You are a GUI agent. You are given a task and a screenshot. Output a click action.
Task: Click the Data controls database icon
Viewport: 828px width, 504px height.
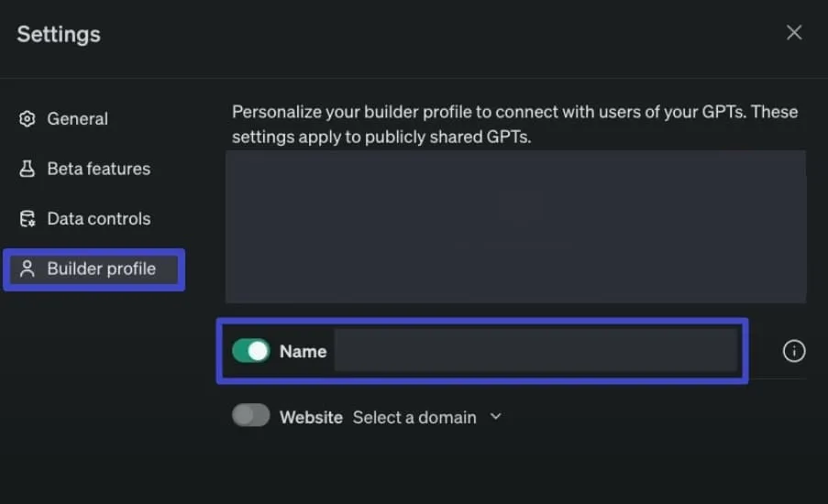pos(27,218)
